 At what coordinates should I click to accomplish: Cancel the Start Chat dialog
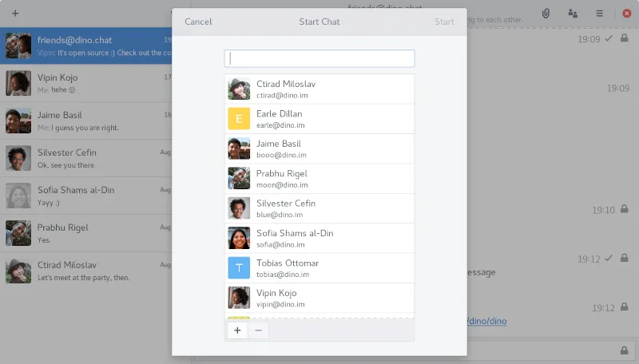pyautogui.click(x=198, y=22)
